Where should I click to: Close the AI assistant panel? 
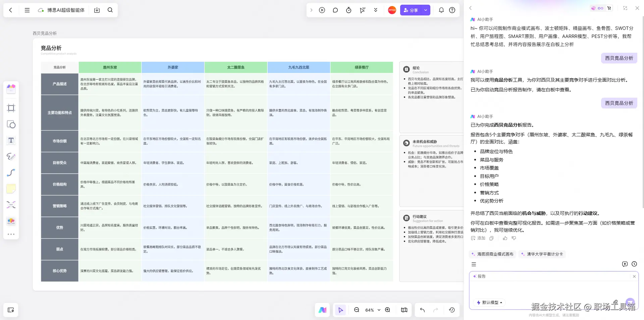(637, 8)
